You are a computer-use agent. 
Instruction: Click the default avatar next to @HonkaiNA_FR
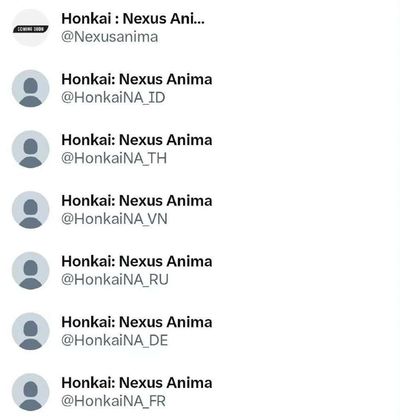(x=30, y=392)
